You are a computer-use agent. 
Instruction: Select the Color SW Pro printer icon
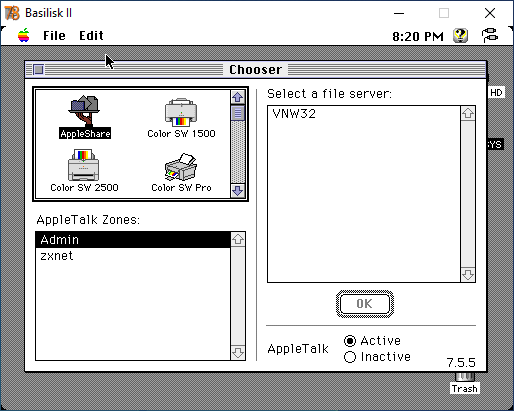pyautogui.click(x=181, y=172)
